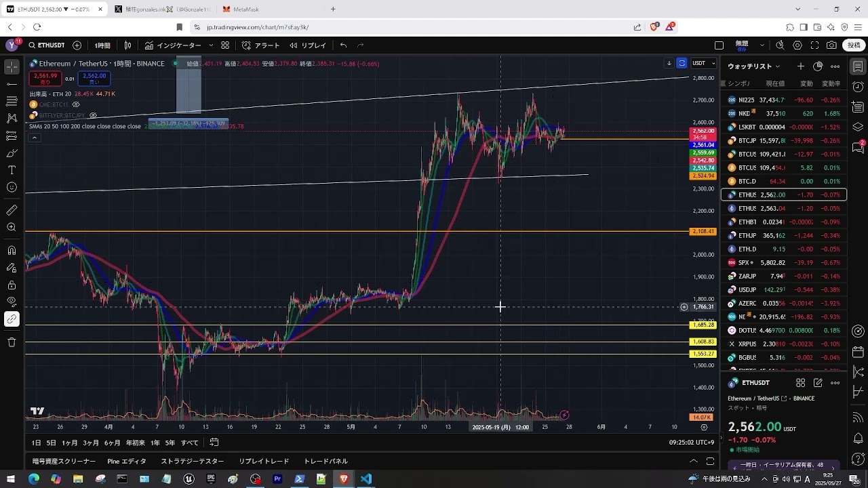The width and height of the screenshot is (868, 488).
Task: Open the 09:25:02 UTC+9 timezone menu
Action: [x=691, y=443]
